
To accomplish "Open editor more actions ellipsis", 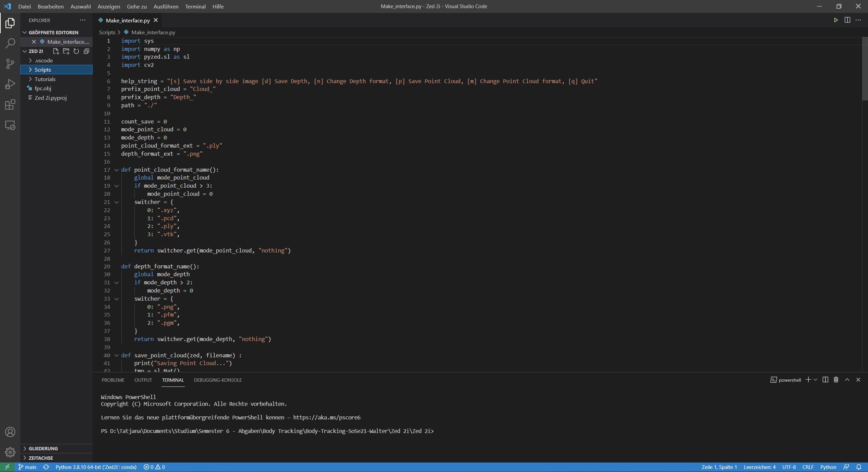I will [859, 20].
